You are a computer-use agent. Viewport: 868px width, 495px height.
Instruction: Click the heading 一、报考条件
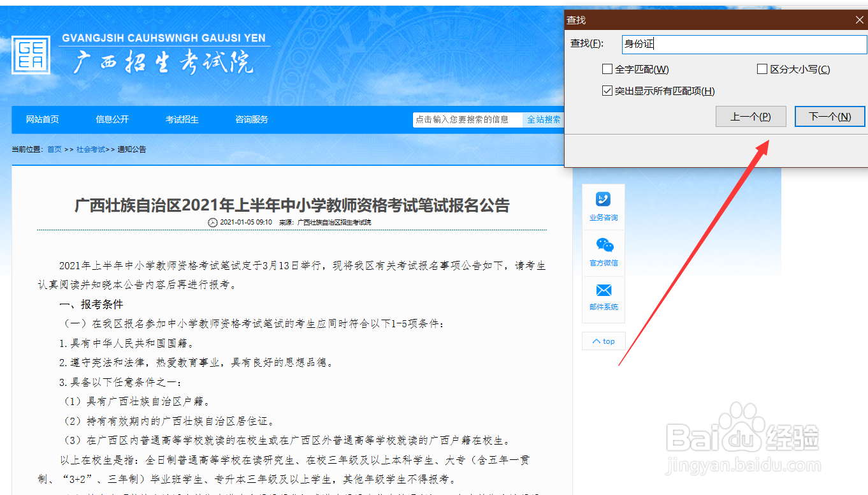(x=91, y=304)
